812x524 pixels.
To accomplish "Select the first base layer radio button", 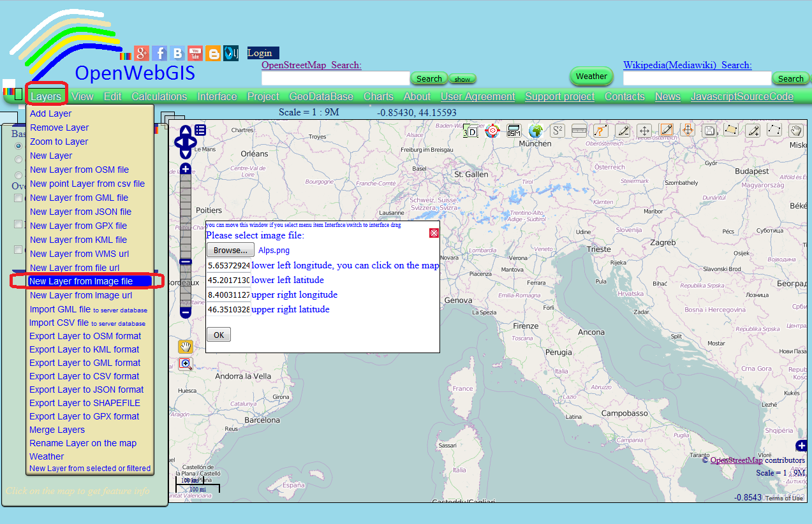I will click(18, 146).
